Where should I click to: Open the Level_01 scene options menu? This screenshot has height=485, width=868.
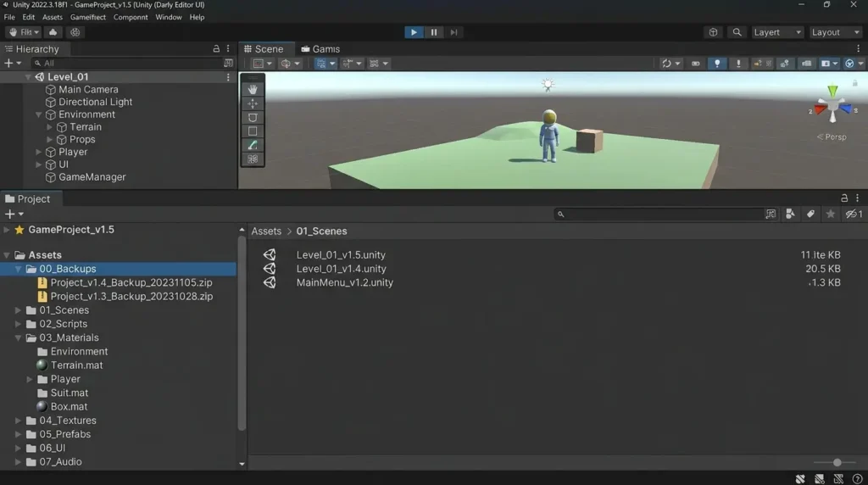pyautogui.click(x=228, y=77)
